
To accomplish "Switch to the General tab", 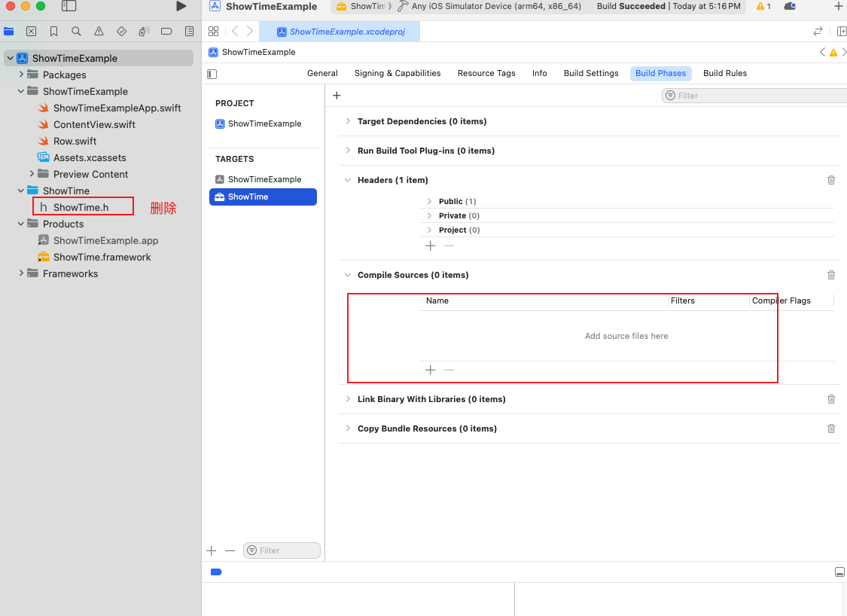I will 322,73.
